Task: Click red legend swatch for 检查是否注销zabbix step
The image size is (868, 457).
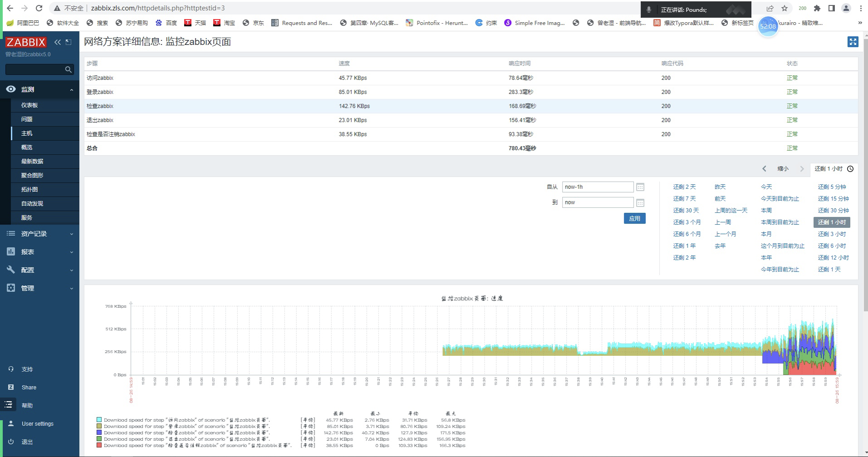Action: tap(99, 445)
